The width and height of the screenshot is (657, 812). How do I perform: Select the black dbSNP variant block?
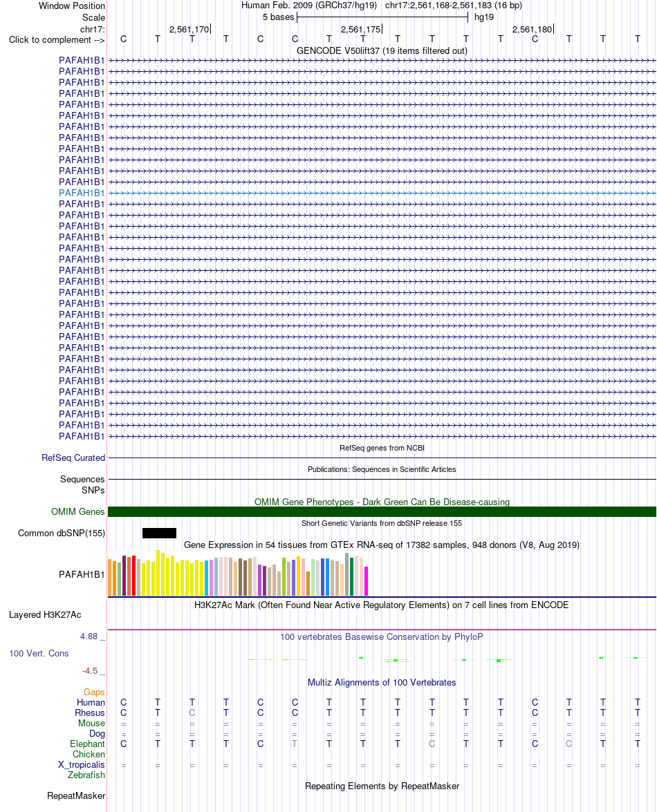pyautogui.click(x=159, y=533)
